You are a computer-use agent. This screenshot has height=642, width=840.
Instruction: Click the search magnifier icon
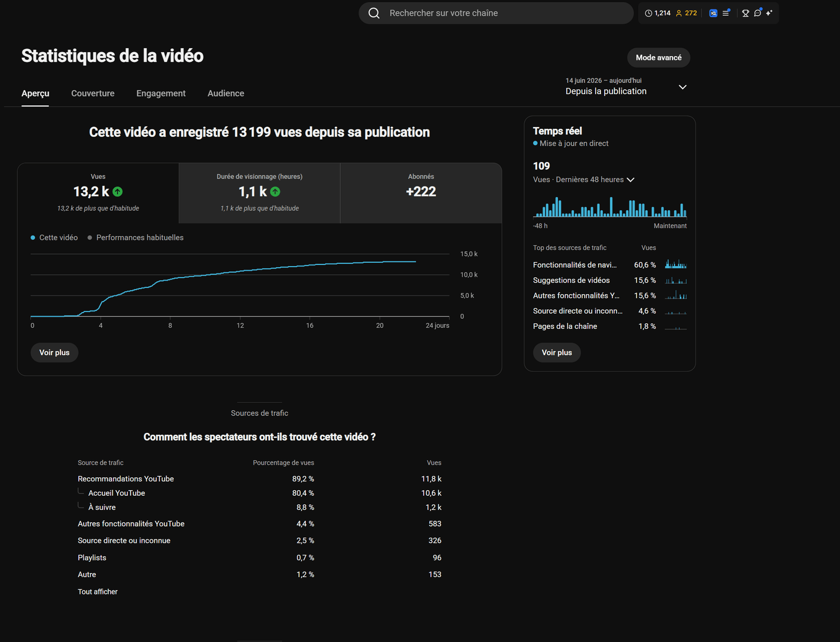coord(374,13)
